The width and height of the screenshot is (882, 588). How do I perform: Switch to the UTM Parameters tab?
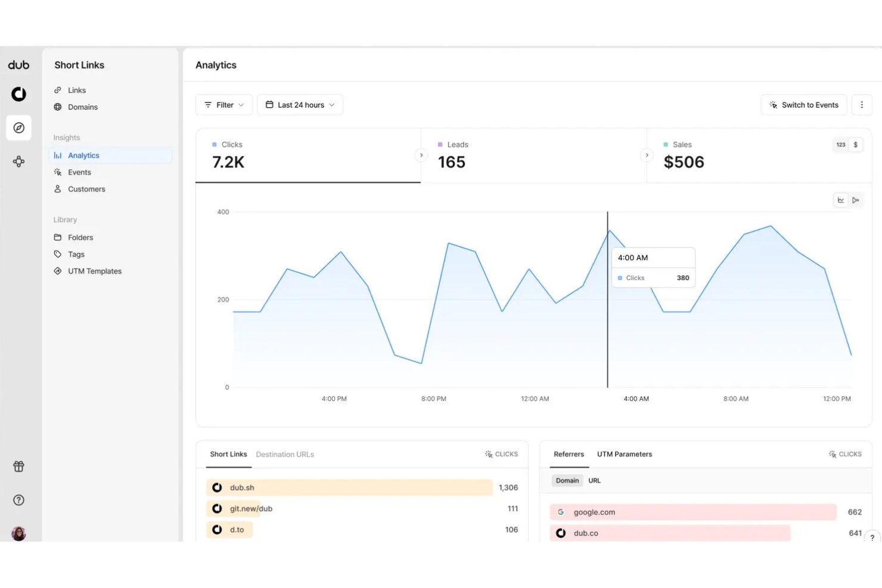click(x=625, y=454)
